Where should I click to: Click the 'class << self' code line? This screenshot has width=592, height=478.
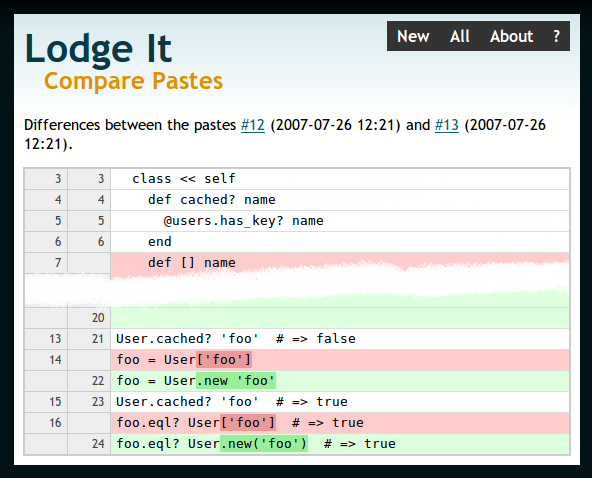184,178
